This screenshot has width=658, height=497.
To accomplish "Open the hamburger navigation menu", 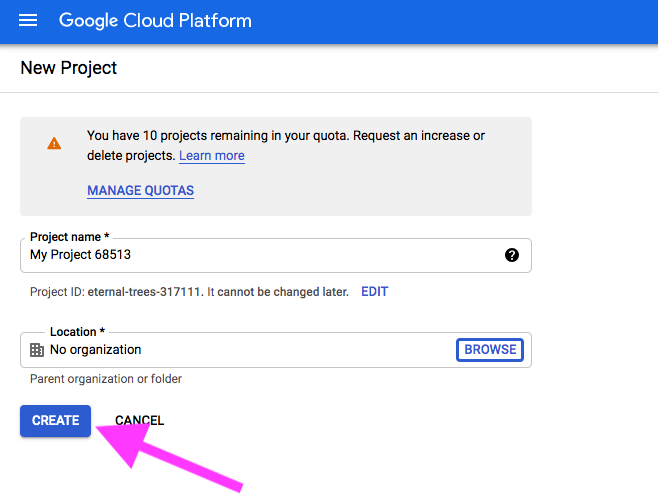I will pyautogui.click(x=28, y=20).
